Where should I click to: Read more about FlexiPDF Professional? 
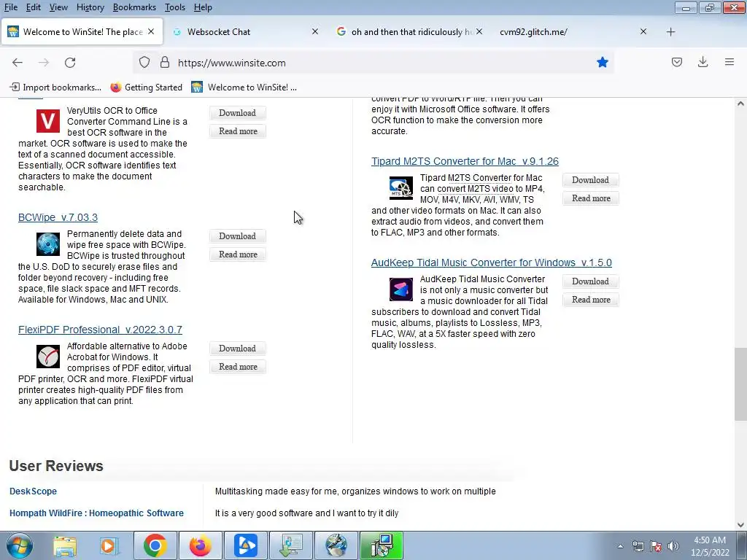237,367
